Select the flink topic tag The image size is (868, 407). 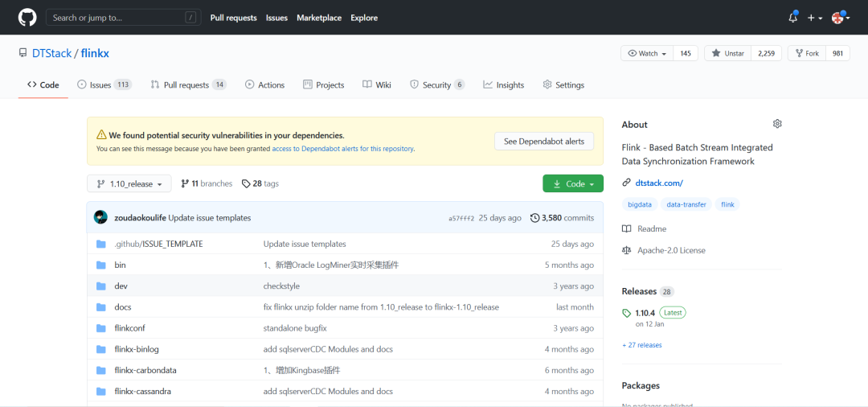pyautogui.click(x=727, y=204)
